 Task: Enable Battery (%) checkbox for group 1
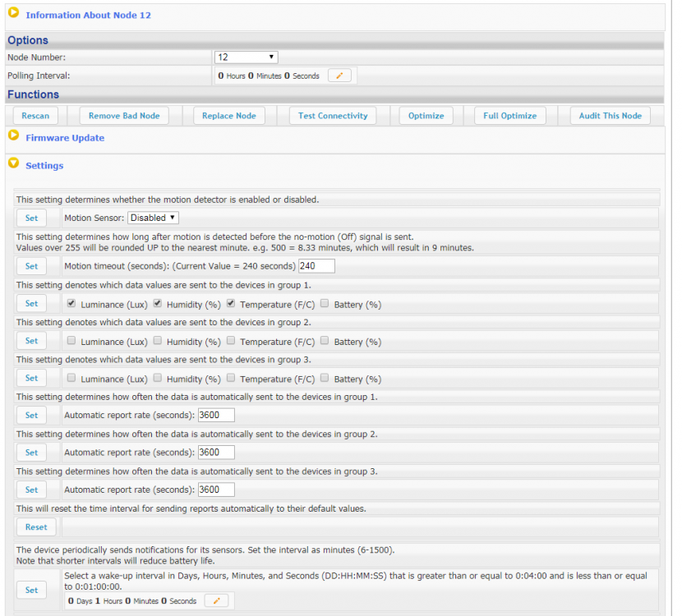pos(325,304)
